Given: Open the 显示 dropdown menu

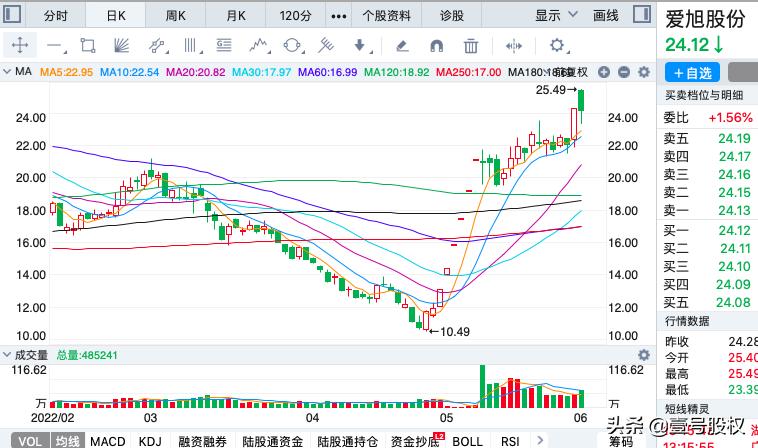Looking at the screenshot, I should pos(556,15).
